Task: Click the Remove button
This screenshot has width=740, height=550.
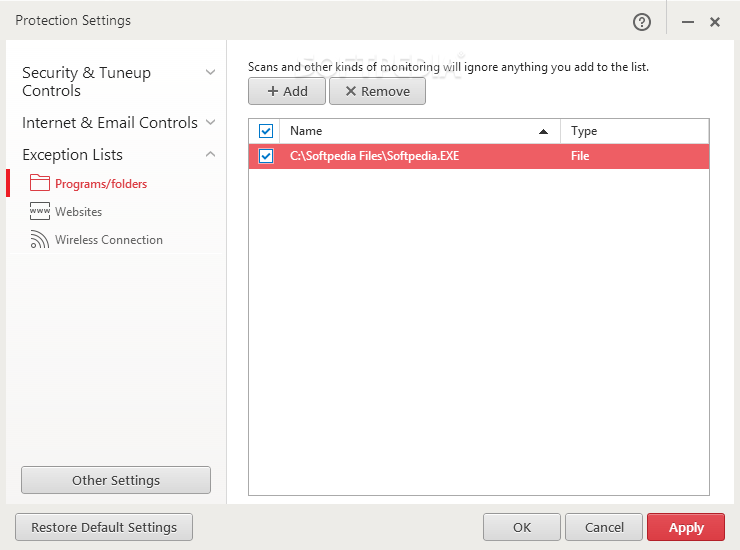Action: 377,91
